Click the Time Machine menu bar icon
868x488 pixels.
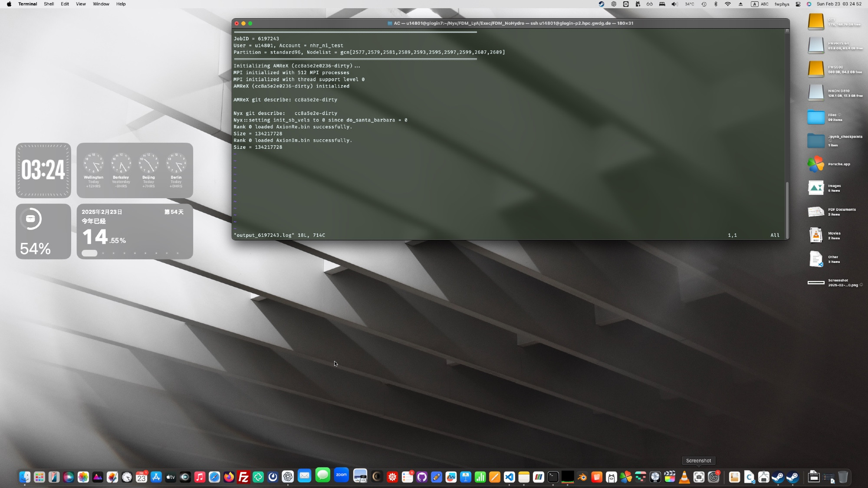(704, 4)
